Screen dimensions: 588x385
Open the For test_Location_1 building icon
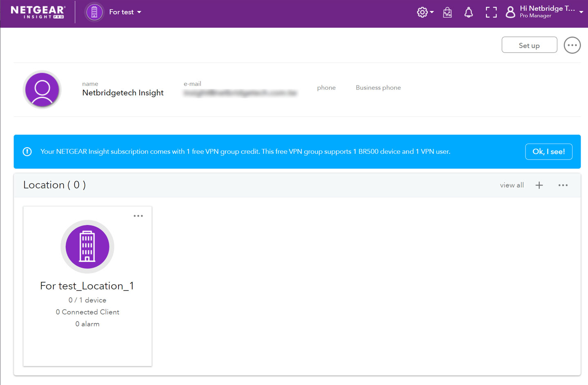[87, 246]
